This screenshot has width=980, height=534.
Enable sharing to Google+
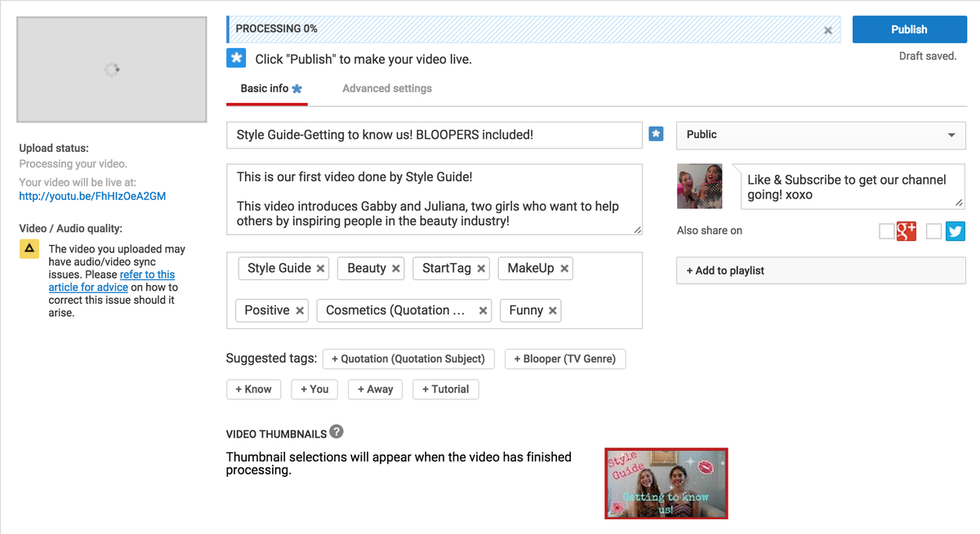(x=886, y=231)
